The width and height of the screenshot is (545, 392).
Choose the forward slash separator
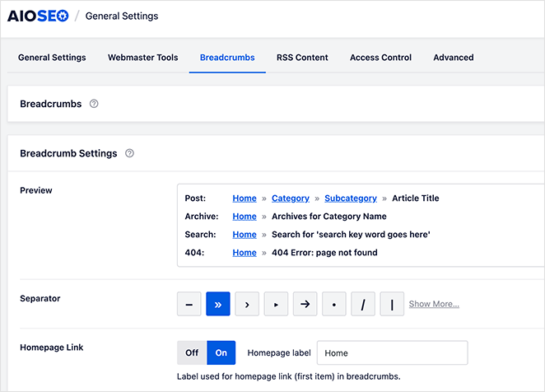(x=363, y=304)
